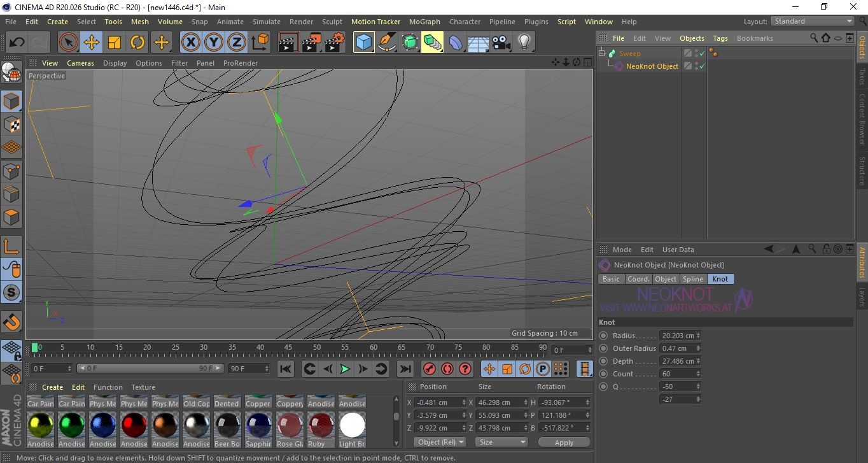Viewport: 868px width, 463px height.
Task: Switch to the Spline attribute tab
Action: click(x=693, y=279)
